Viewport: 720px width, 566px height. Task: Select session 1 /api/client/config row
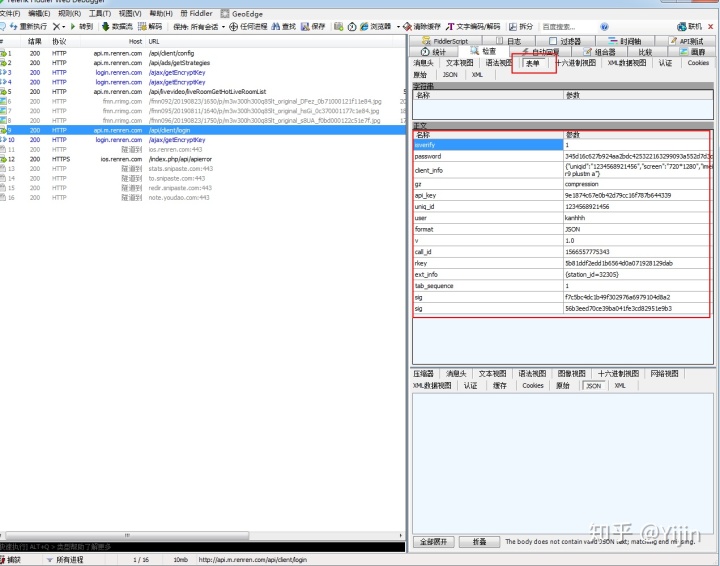tap(202, 53)
